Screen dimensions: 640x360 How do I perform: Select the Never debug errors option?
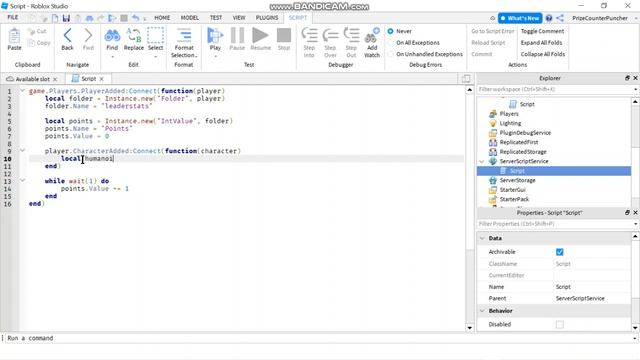[x=391, y=31]
